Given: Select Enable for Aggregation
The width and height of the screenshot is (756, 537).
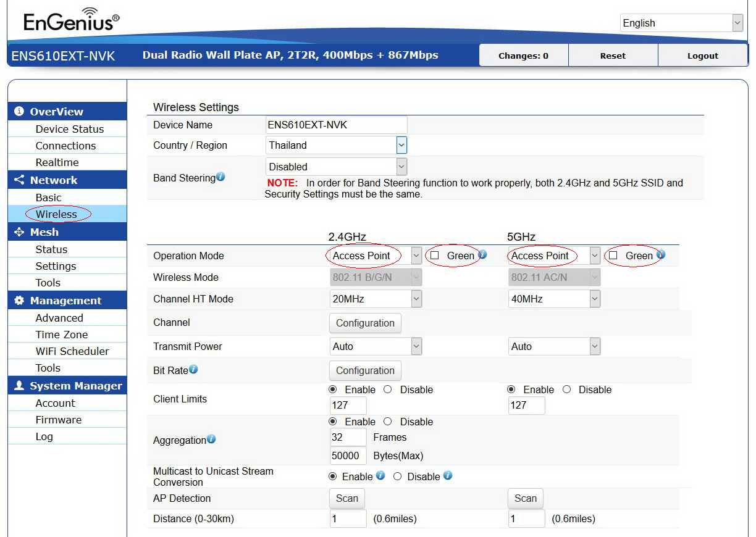Looking at the screenshot, I should [x=333, y=422].
